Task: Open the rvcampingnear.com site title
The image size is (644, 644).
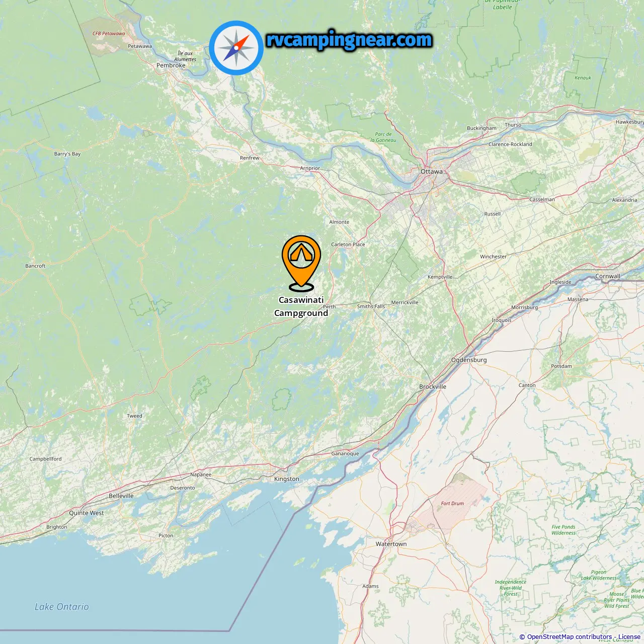Action: (x=349, y=40)
